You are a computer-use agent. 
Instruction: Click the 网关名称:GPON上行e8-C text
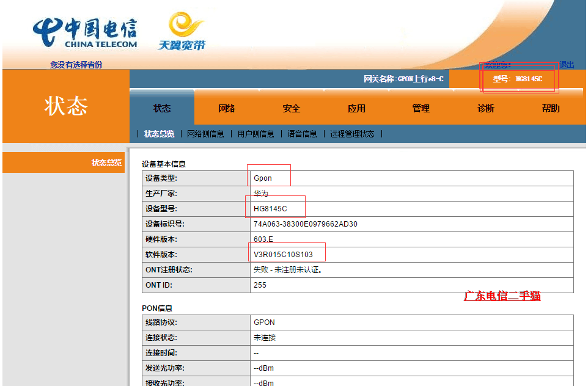[403, 79]
